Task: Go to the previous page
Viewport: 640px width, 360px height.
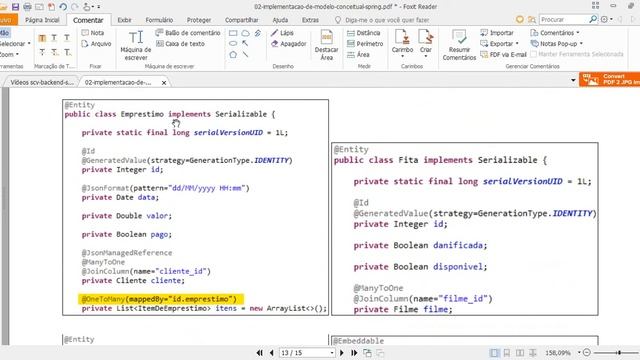Action: [271, 353]
